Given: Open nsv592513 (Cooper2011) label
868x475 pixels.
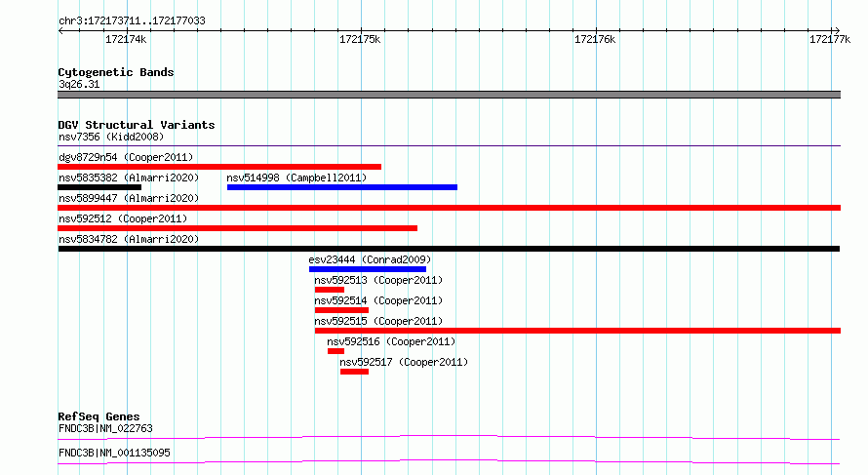Looking at the screenshot, I should [378, 280].
